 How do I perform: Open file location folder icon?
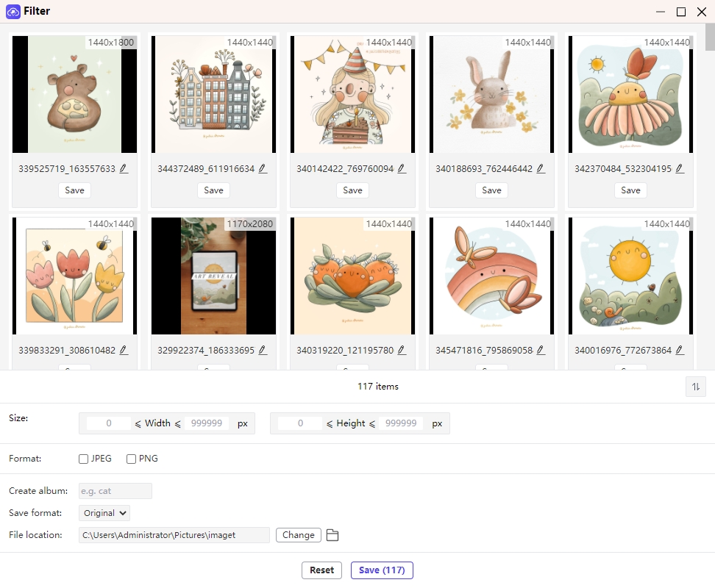point(332,535)
